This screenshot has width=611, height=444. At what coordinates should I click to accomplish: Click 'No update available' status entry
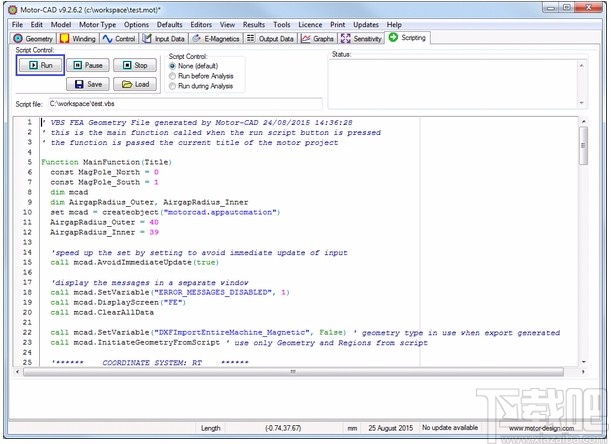coord(450,428)
